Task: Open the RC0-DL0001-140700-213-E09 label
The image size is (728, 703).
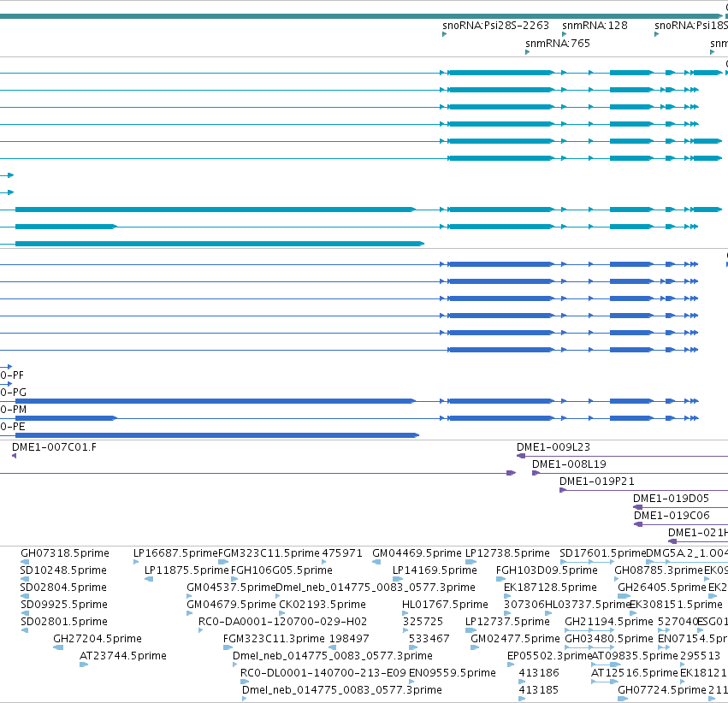Action: [323, 673]
